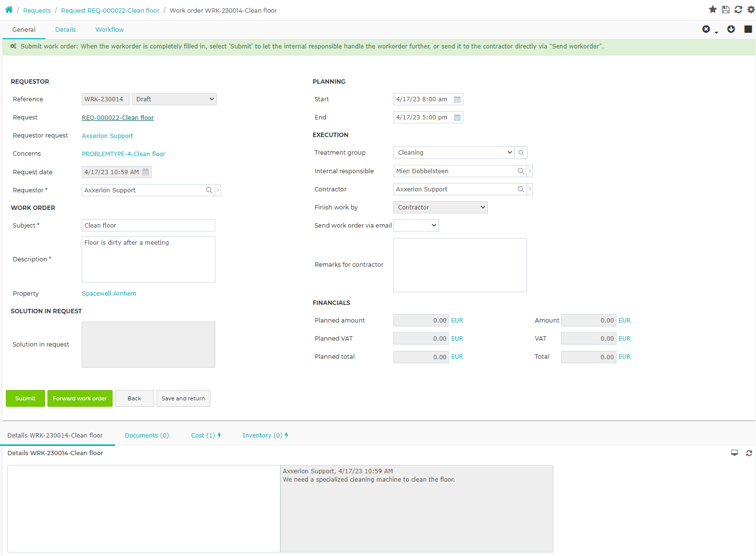Open Send work order via email dropdown
Viewport: 756px width, 556px height.
[x=416, y=226]
